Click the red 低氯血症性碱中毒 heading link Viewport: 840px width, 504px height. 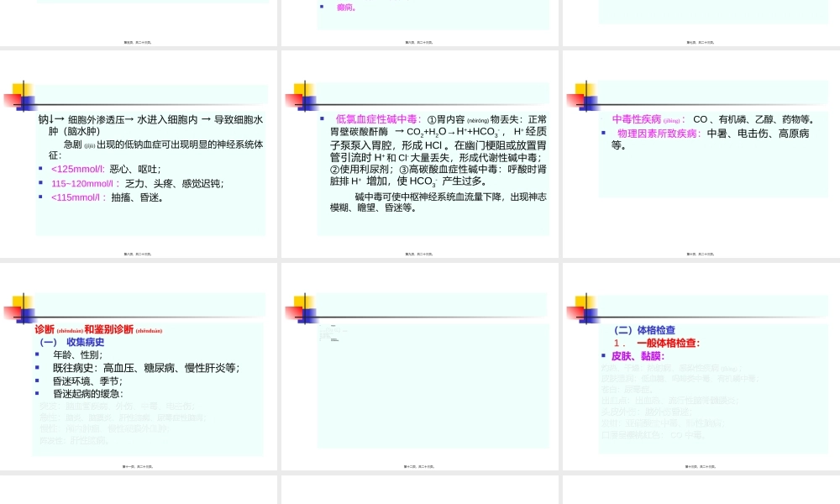pyautogui.click(x=378, y=118)
